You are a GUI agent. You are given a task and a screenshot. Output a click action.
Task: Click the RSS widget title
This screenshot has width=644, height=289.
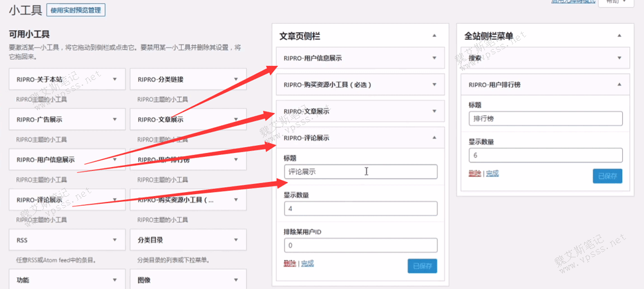tap(22, 239)
